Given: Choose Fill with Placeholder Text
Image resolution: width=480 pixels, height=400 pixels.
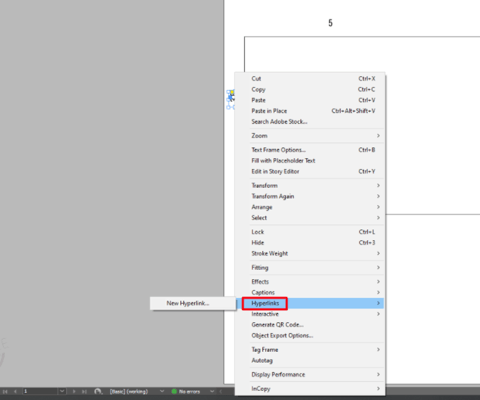Looking at the screenshot, I should [310, 161].
